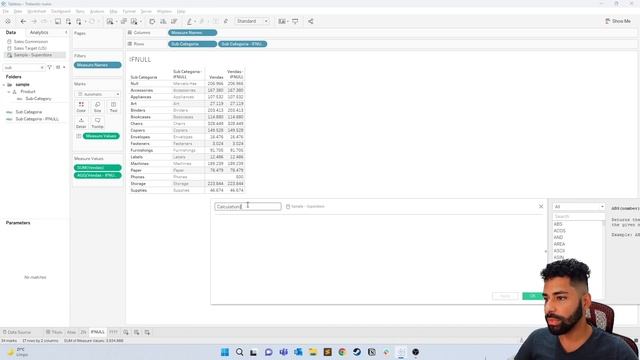Select the Sample - Superstore data source

click(33, 55)
